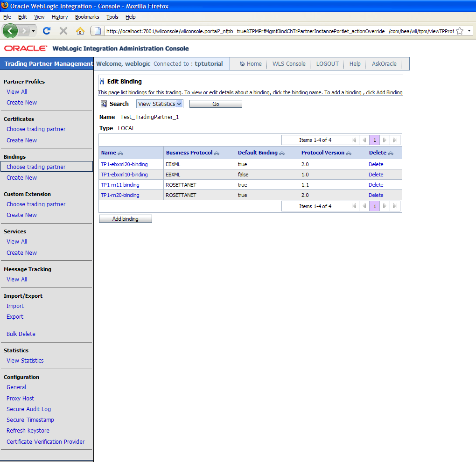The image size is (476, 462).
Task: Focus the URL address field
Action: (279, 31)
